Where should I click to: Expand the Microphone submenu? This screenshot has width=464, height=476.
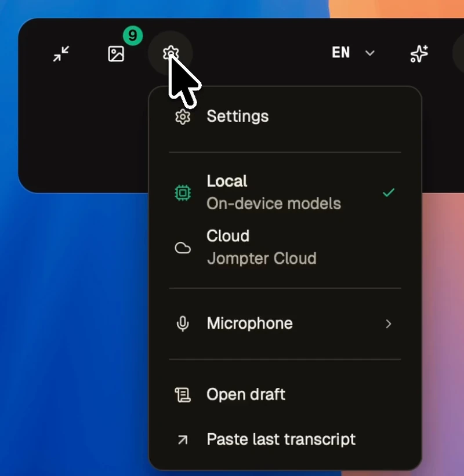[x=285, y=324]
